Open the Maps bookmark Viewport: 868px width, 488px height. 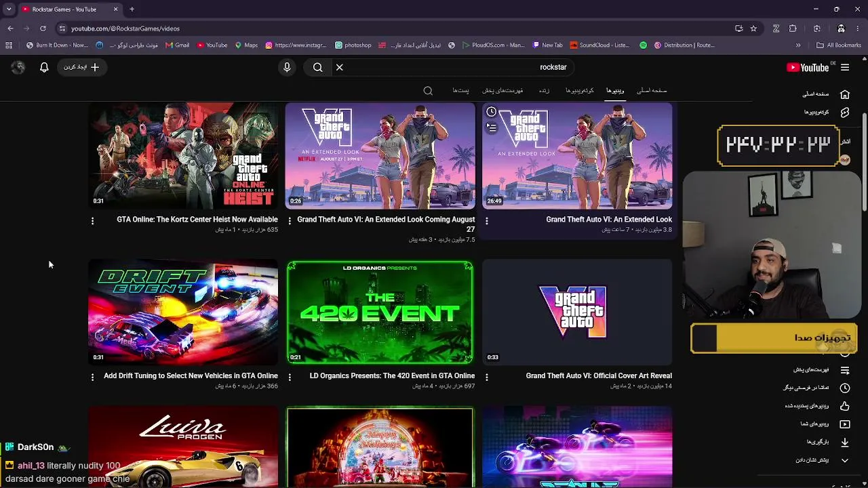[246, 45]
